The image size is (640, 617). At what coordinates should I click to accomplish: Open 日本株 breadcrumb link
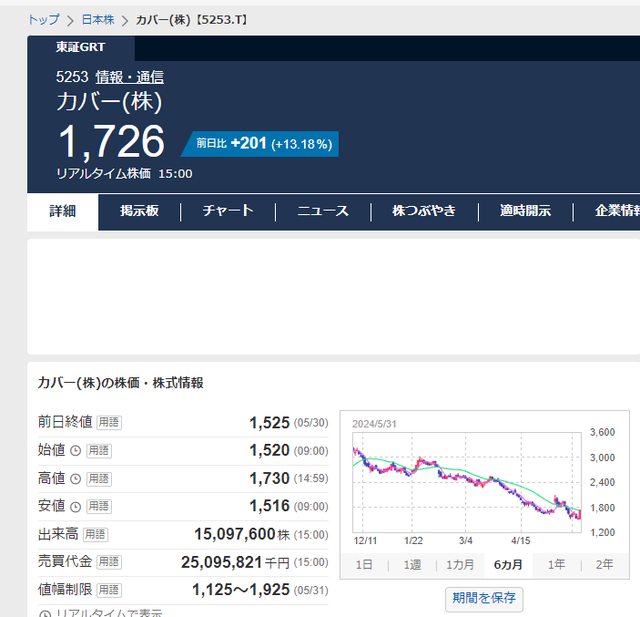(x=98, y=20)
